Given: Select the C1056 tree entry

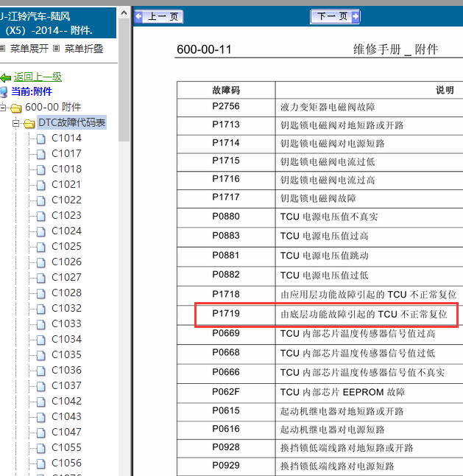Looking at the screenshot, I should pyautogui.click(x=66, y=463).
